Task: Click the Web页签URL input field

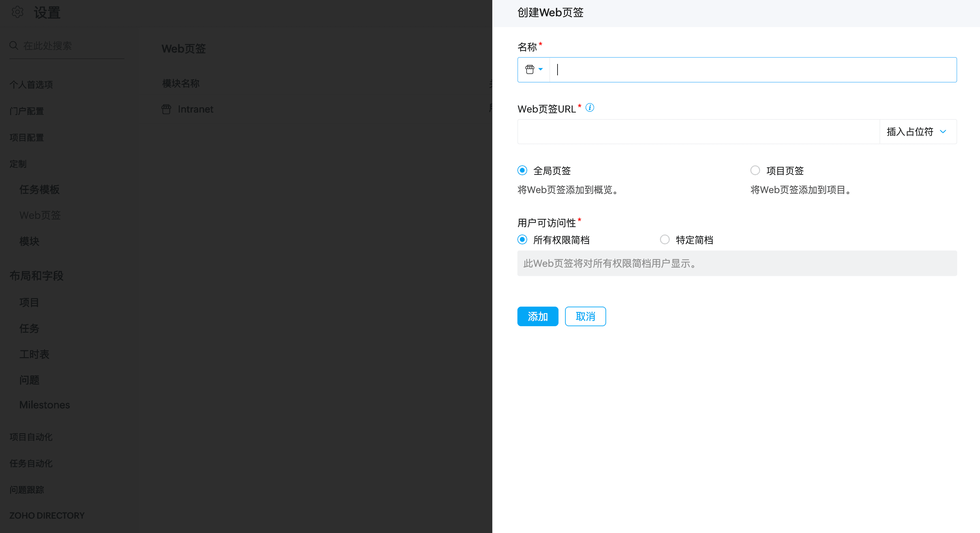Action: (x=698, y=132)
